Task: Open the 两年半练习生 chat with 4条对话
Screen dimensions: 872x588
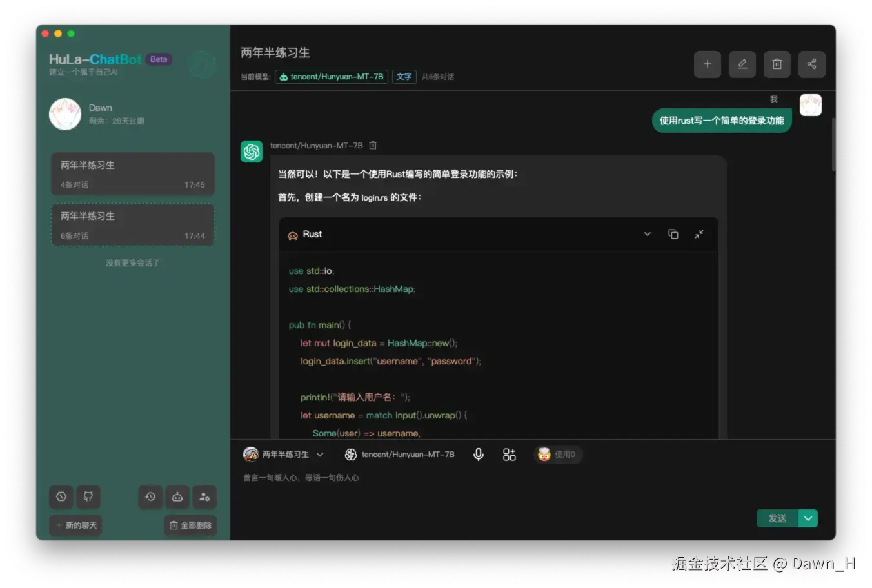Action: click(133, 174)
